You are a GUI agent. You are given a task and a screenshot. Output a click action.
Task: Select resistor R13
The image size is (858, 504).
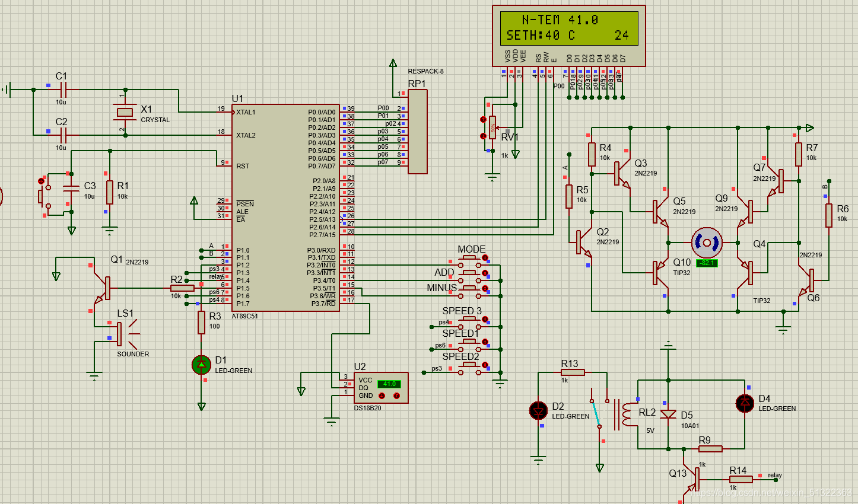click(x=573, y=372)
